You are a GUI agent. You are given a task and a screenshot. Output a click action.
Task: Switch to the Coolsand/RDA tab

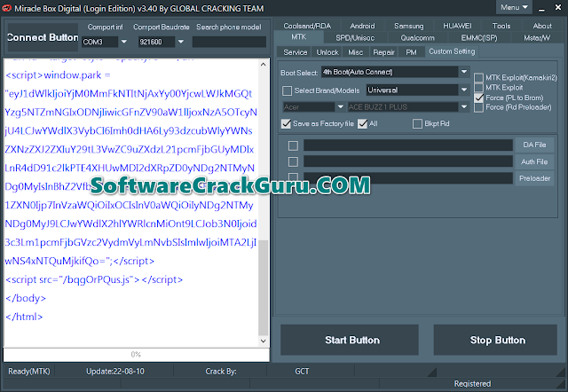click(307, 26)
